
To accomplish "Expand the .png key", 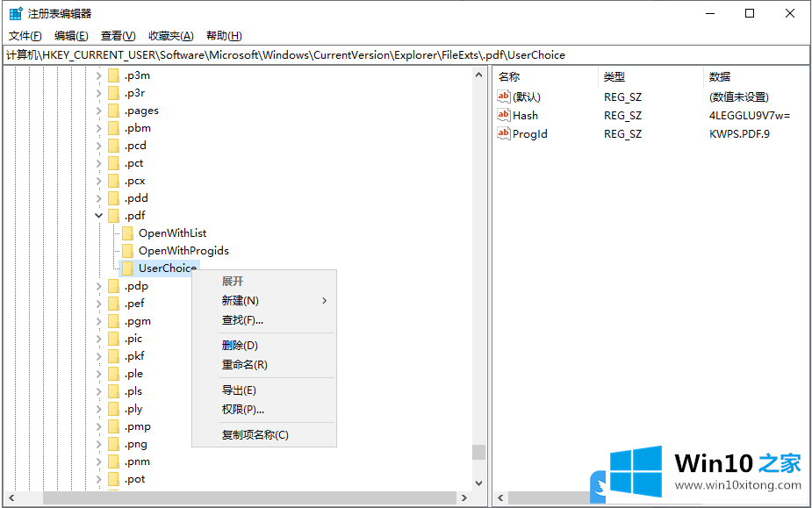I will tap(99, 444).
